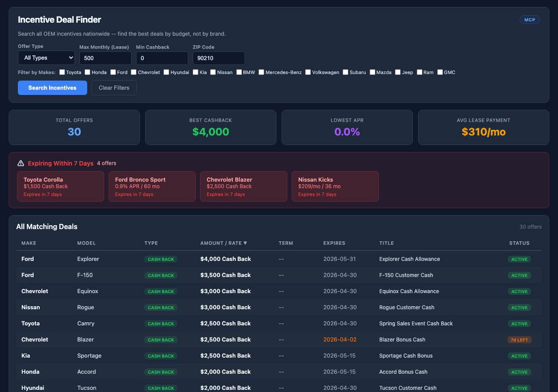Screen dimensions: 558x392
Task: Select the Nissan Kicks expiring offer card
Action: tap(335, 186)
